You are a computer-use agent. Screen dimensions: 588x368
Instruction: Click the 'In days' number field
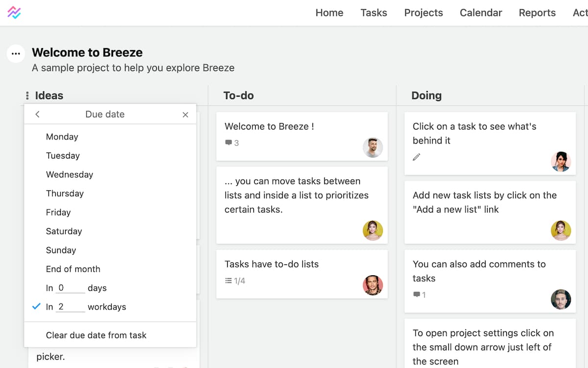[x=70, y=288]
